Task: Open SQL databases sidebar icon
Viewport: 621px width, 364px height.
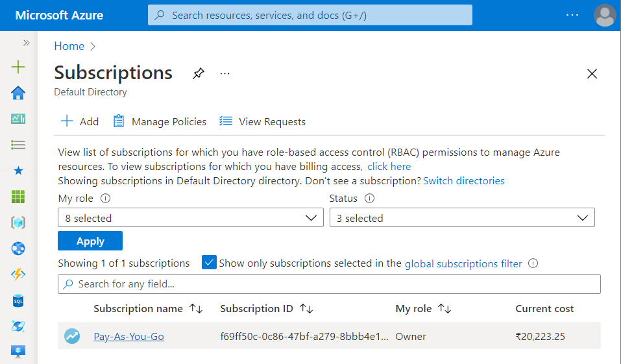Action: point(18,300)
